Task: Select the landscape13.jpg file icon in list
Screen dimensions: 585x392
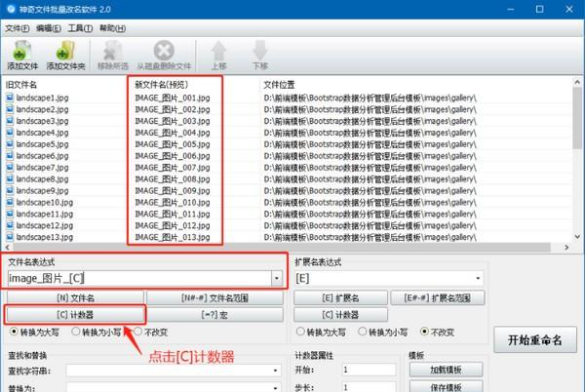Action: tap(9, 237)
